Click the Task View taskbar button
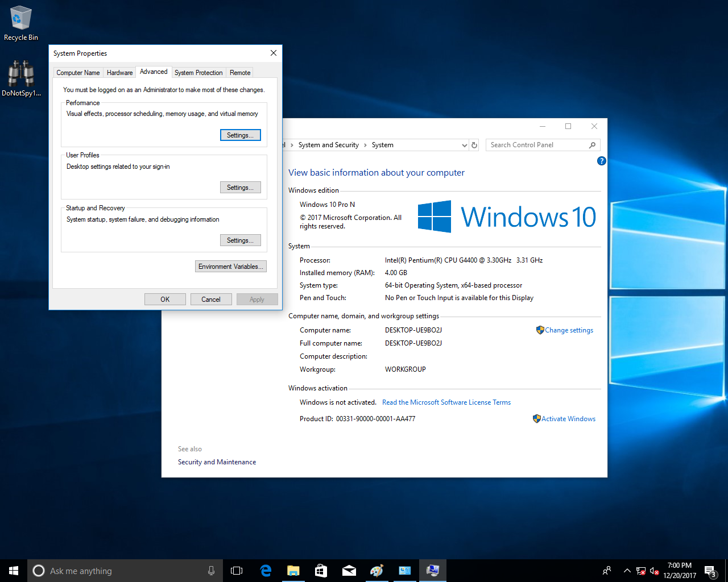The width and height of the screenshot is (728, 582). point(237,571)
